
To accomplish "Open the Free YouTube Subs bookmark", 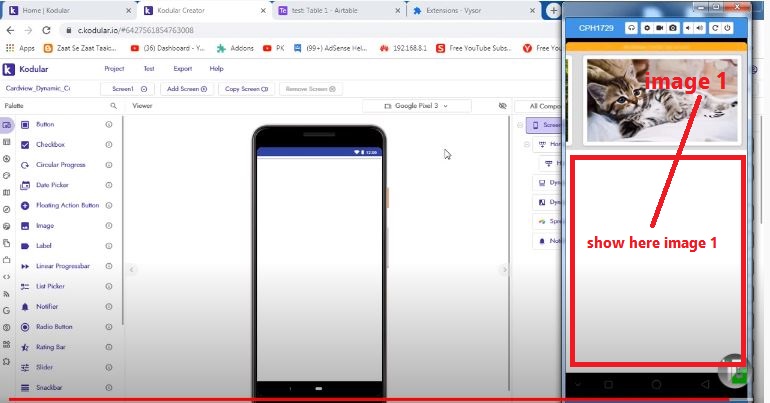I will (474, 48).
